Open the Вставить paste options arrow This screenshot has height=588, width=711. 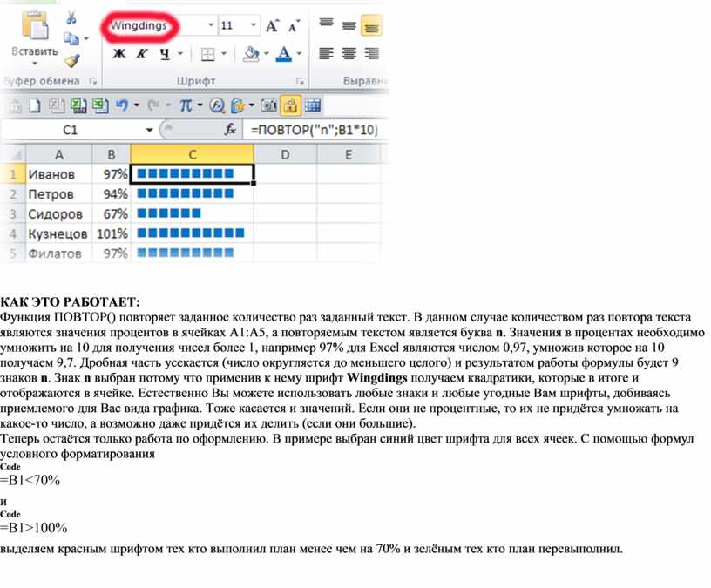point(35,64)
